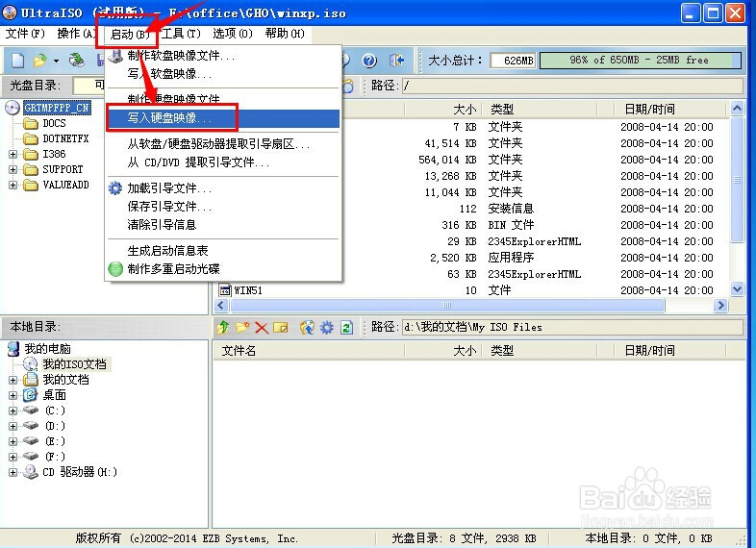Click the scroll-left arrow of horizontal scrollbar
This screenshot has height=548, width=756.
222,305
